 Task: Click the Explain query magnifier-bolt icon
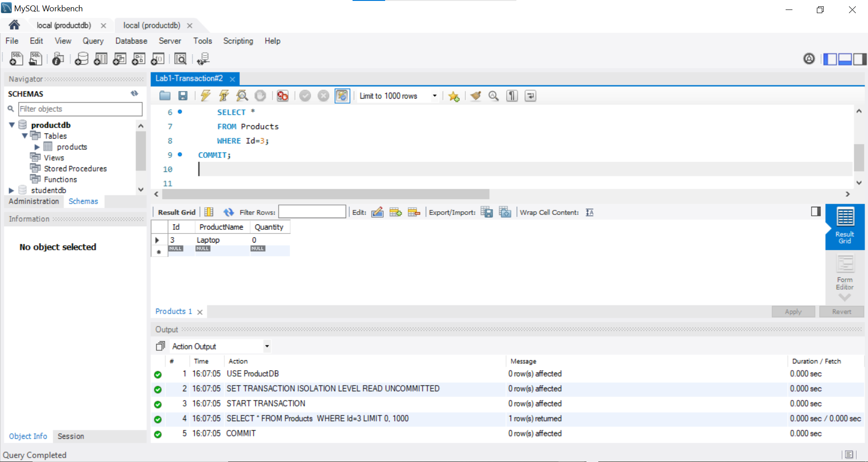[242, 95]
